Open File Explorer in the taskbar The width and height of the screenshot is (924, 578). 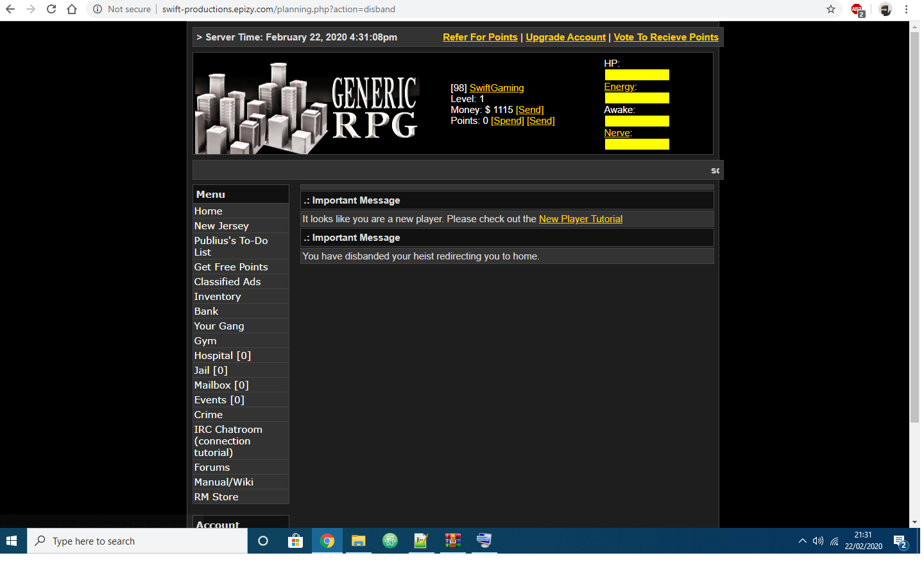pos(358,541)
